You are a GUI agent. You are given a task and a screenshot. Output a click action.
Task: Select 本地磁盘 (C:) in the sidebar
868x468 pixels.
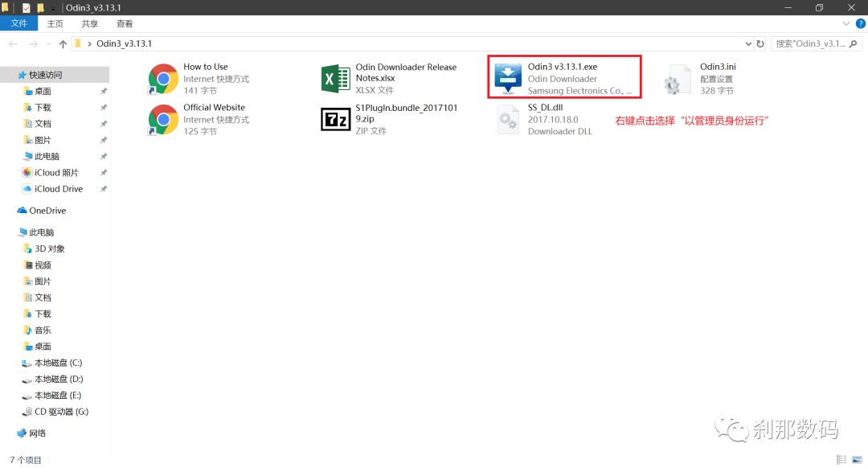(x=58, y=363)
